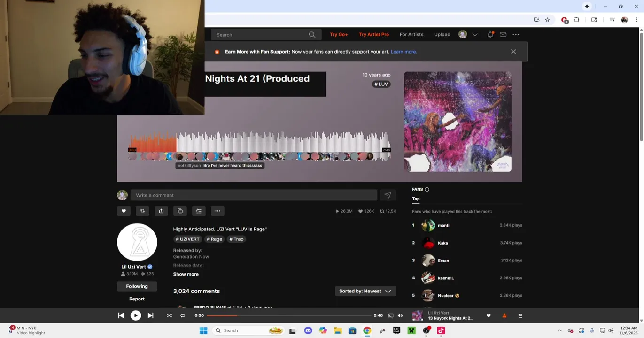Skip to the next track
This screenshot has height=338, width=644.
coord(150,315)
